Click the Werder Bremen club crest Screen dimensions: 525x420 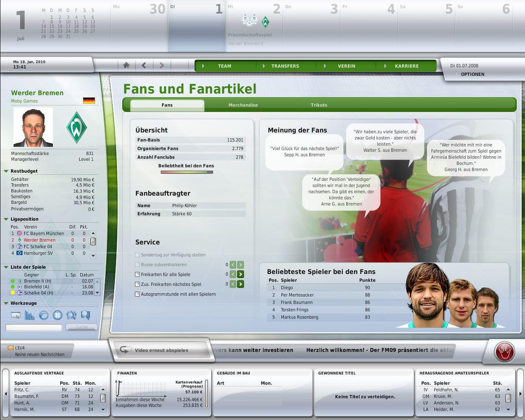pos(77,127)
